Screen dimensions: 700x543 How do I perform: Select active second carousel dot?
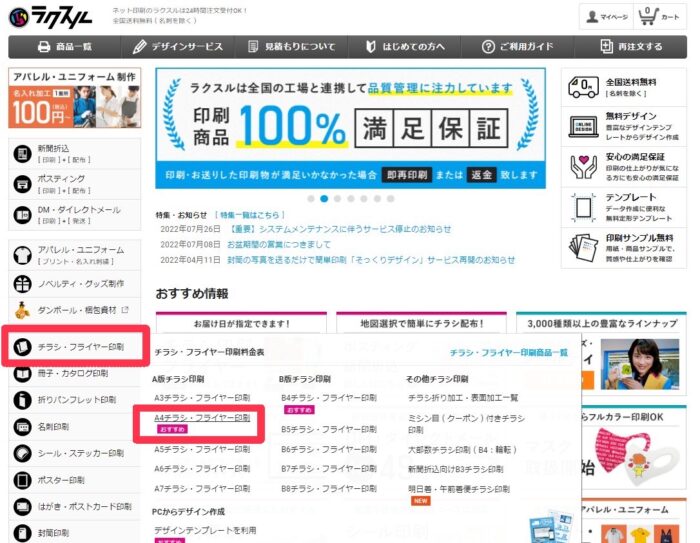[324, 199]
